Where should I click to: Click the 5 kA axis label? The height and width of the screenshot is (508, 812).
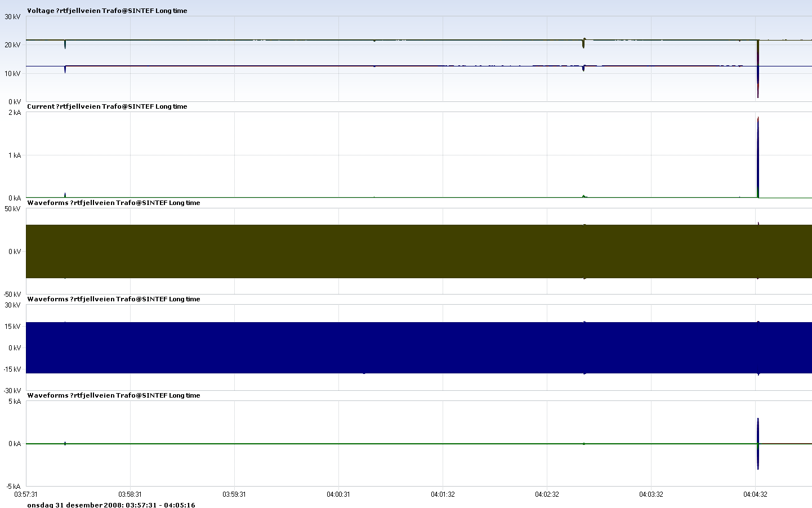15,402
